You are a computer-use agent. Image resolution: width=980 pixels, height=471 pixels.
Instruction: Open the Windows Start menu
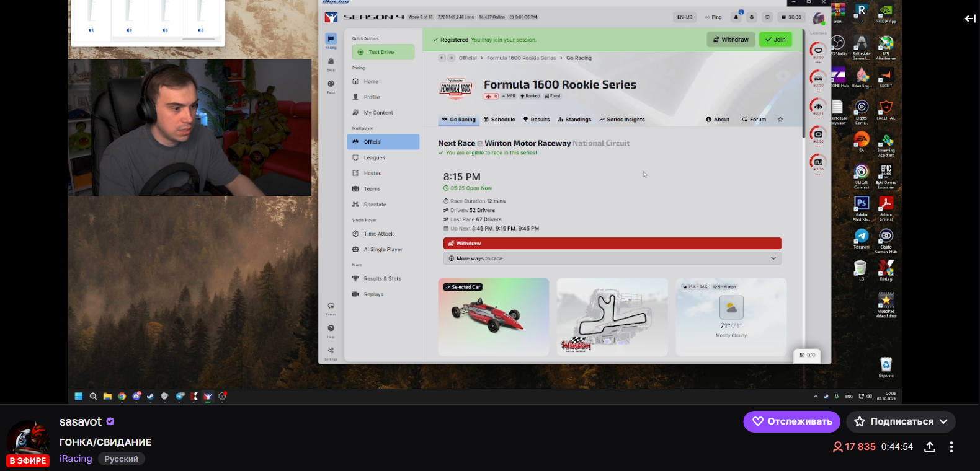tap(79, 397)
